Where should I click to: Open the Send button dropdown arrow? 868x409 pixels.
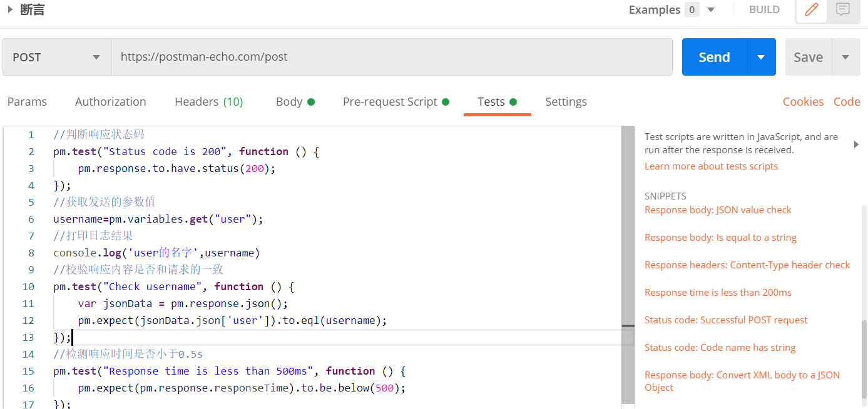(761, 57)
